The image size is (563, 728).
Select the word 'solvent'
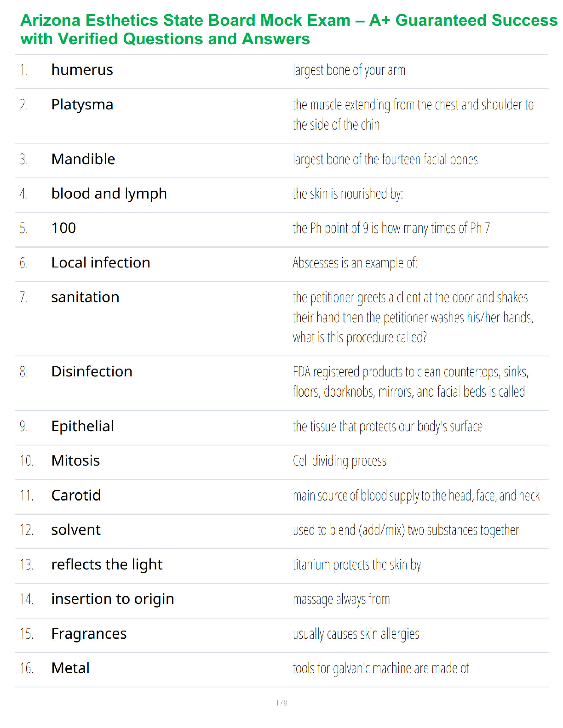[76, 530]
